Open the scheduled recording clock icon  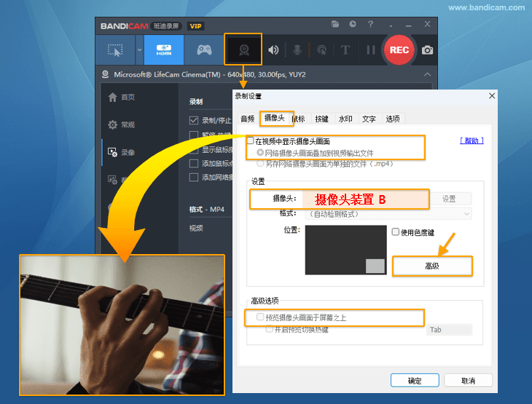tap(353, 25)
